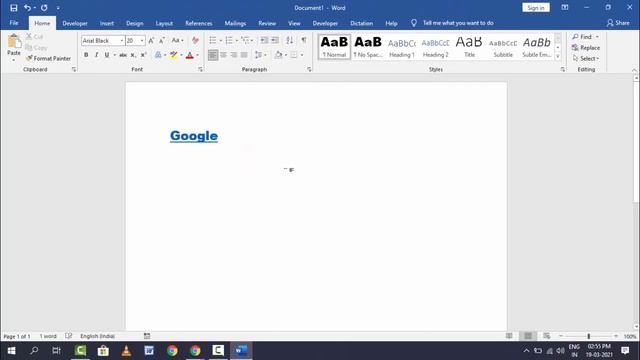The width and height of the screenshot is (640, 360).
Task: Clear all formatting with the eraser icon
Action: click(195, 40)
